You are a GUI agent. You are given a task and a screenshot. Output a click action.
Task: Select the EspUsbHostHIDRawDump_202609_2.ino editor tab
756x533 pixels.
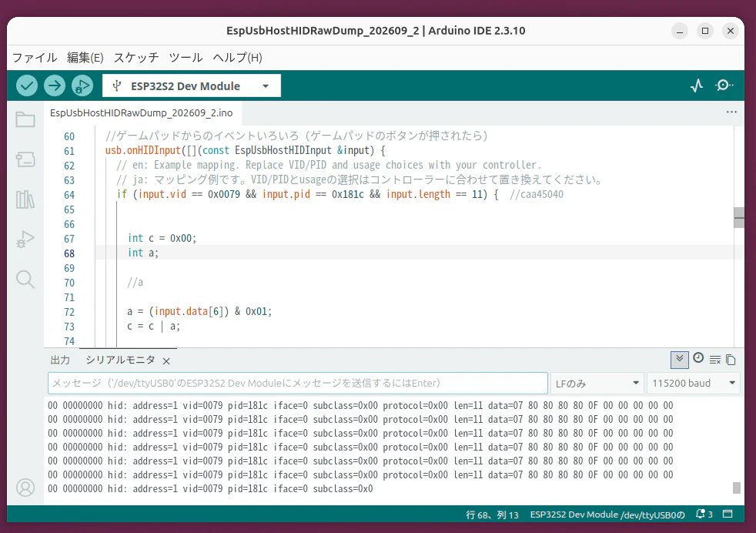tap(141, 113)
